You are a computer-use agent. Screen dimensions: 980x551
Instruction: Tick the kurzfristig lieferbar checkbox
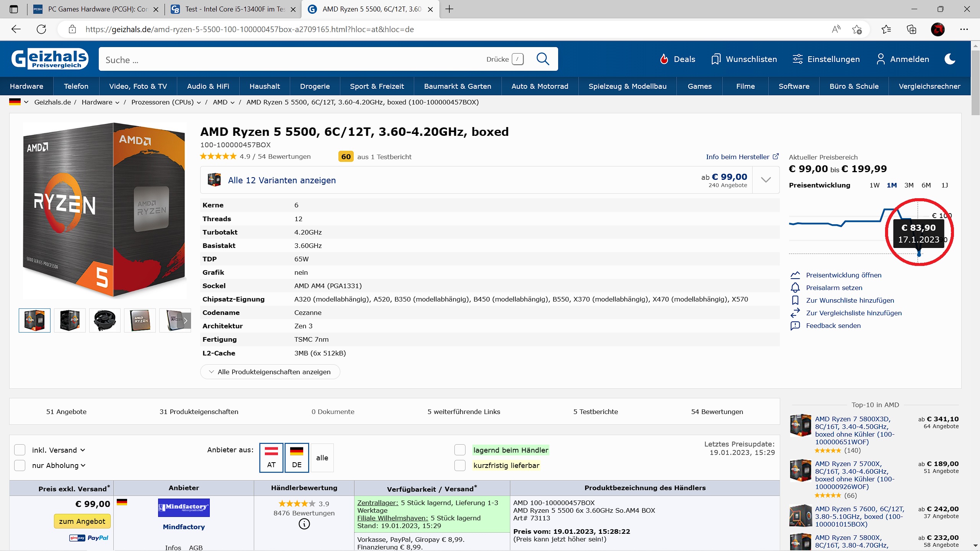pyautogui.click(x=460, y=465)
